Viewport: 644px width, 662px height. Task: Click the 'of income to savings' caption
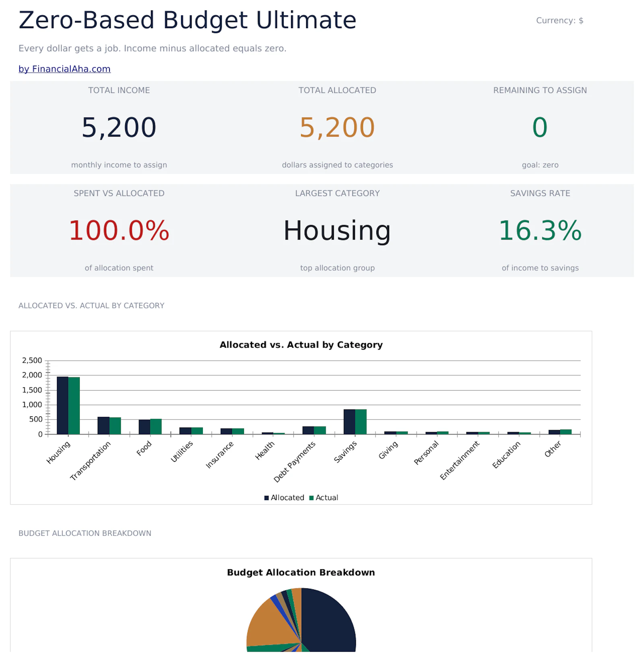pyautogui.click(x=540, y=268)
